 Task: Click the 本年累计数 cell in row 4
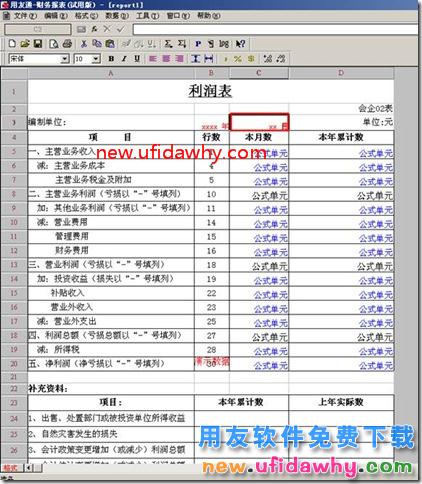341,137
